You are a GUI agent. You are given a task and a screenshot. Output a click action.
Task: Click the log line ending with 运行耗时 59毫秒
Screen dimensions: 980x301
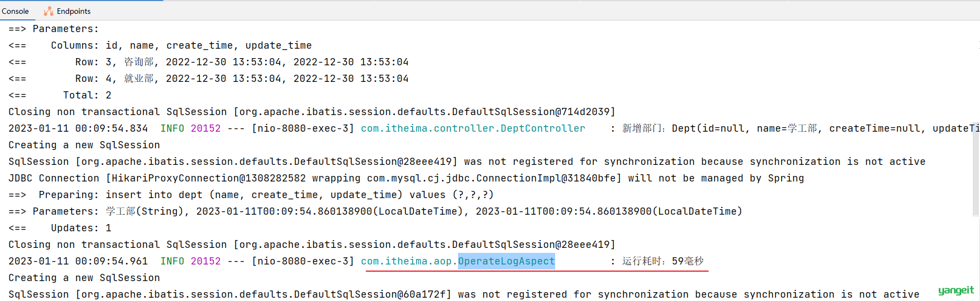tap(356, 261)
